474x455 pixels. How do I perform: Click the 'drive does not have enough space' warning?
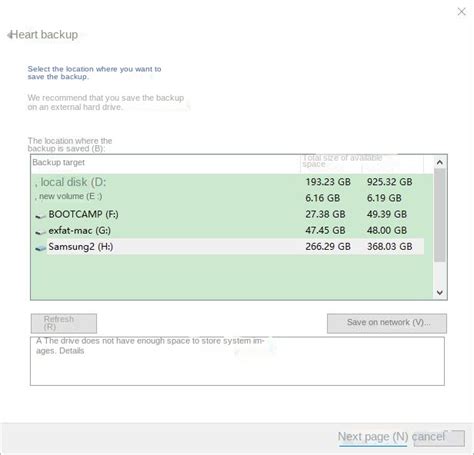150,346
